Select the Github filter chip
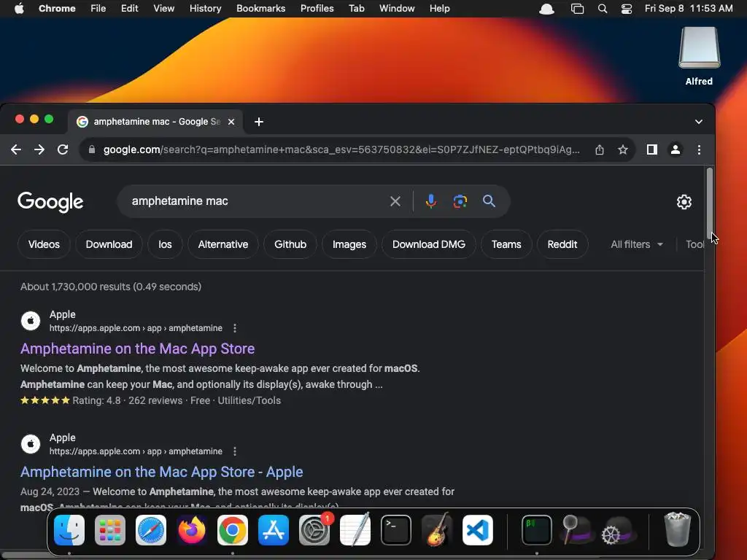Image resolution: width=747 pixels, height=560 pixels. (290, 244)
